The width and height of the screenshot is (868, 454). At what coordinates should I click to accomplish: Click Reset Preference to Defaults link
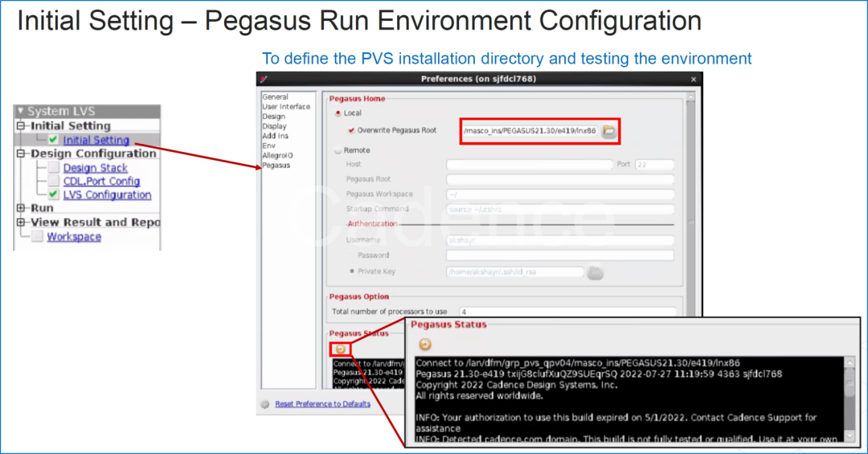(322, 404)
